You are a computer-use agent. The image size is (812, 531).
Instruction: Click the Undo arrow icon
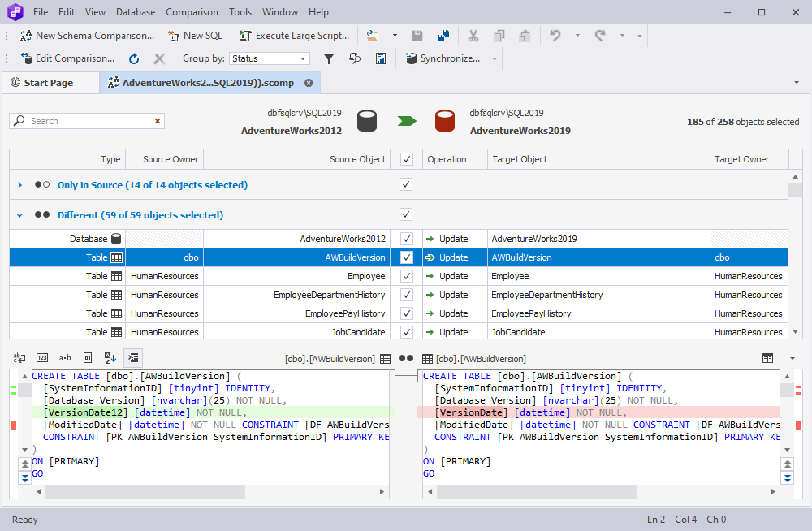[555, 36]
